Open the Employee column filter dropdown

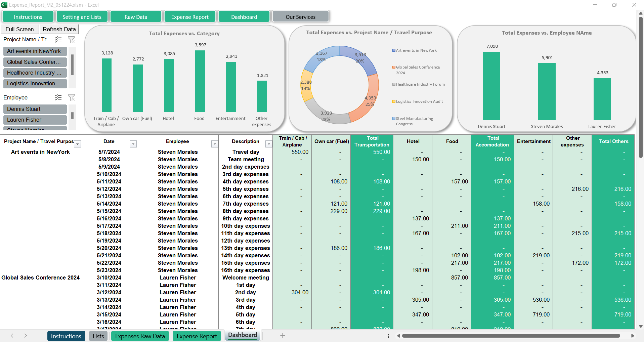coord(215,144)
